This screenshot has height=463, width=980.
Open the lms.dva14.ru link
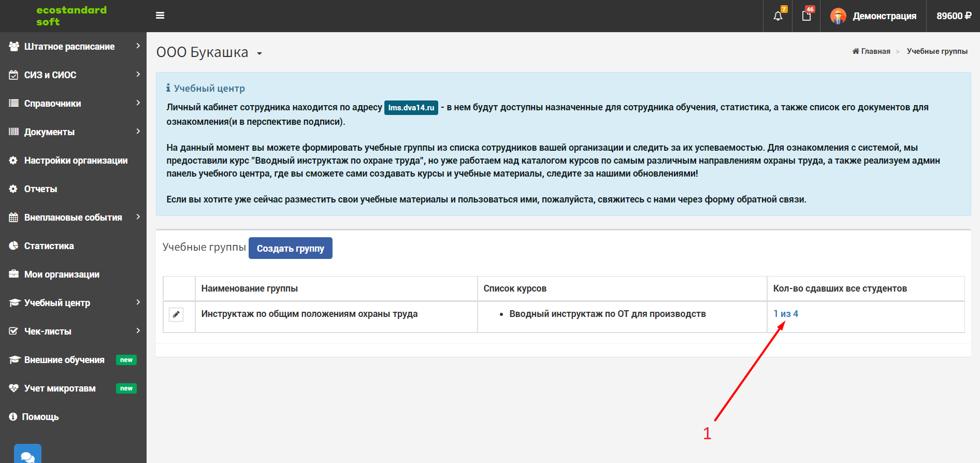[x=411, y=108]
